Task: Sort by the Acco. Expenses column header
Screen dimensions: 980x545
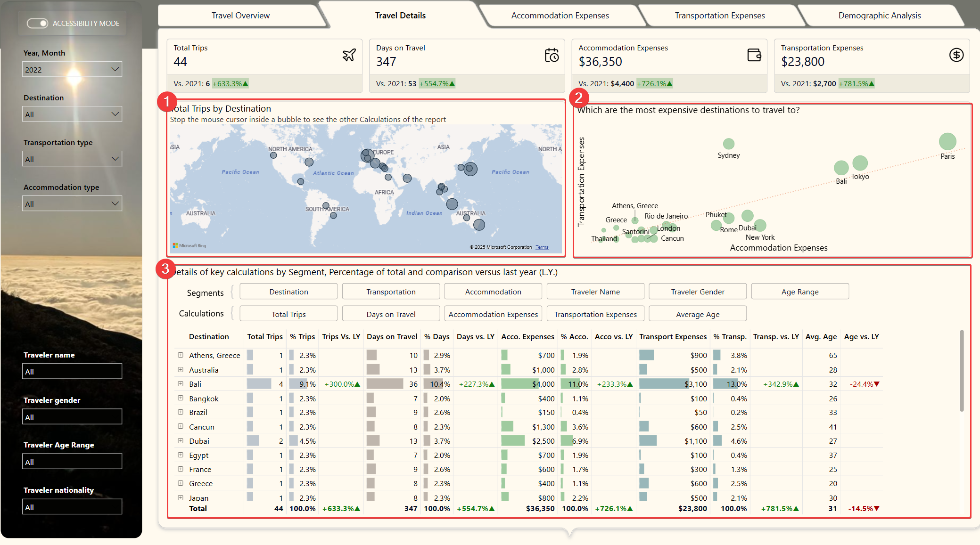Action: [527, 337]
